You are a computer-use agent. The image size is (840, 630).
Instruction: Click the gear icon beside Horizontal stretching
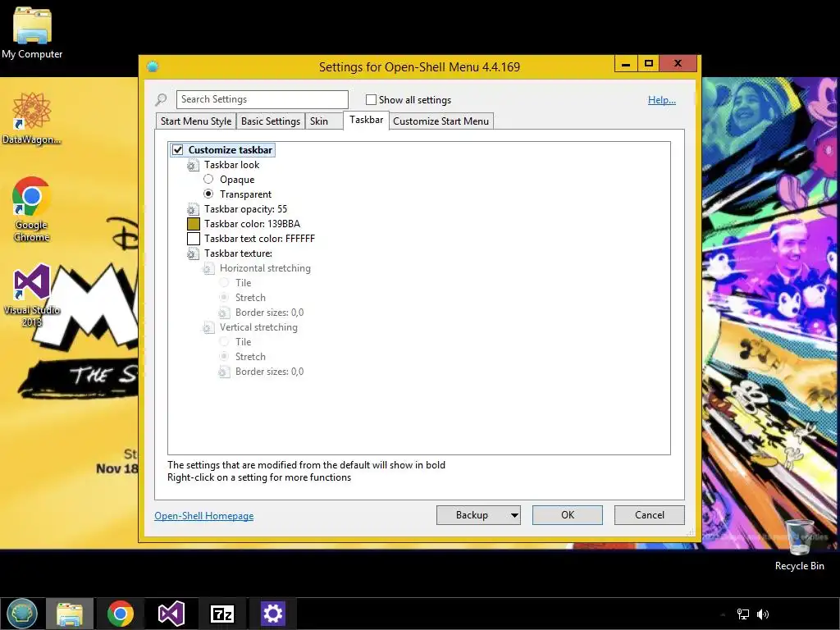(208, 268)
